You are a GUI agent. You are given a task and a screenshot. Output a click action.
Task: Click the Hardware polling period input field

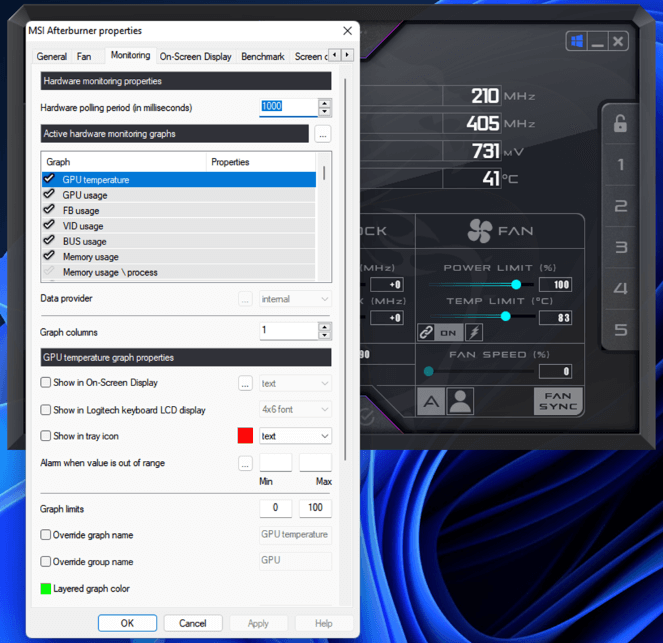click(x=288, y=107)
